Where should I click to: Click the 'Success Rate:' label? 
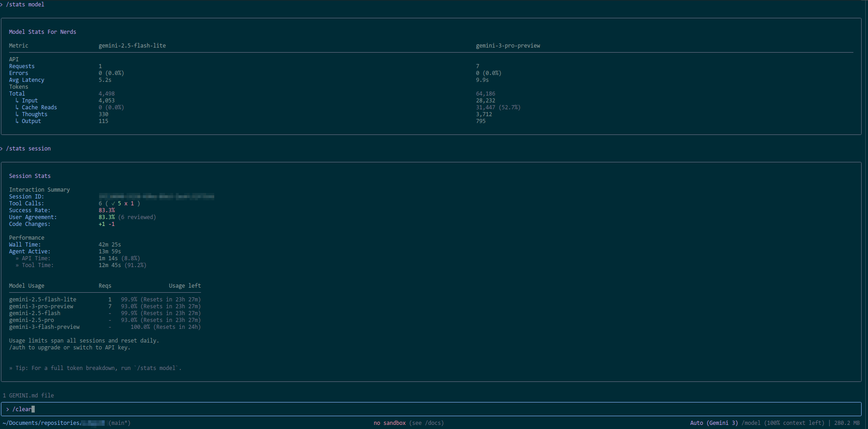(x=30, y=210)
